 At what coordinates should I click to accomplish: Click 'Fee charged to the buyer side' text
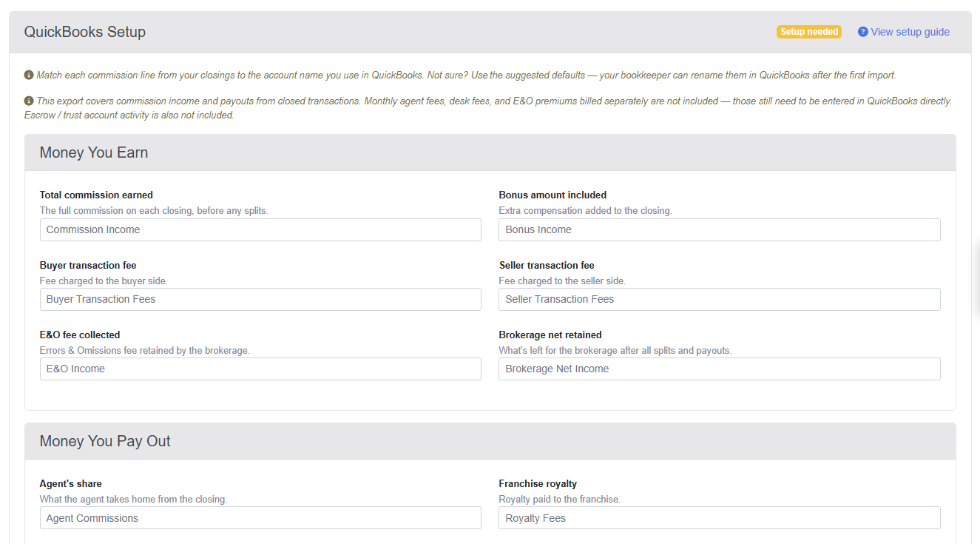pyautogui.click(x=104, y=281)
